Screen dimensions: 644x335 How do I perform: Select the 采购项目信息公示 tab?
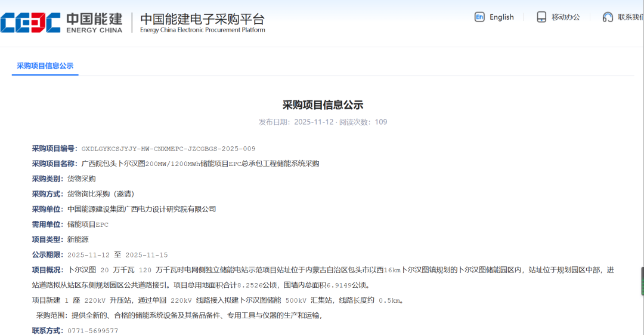(45, 66)
